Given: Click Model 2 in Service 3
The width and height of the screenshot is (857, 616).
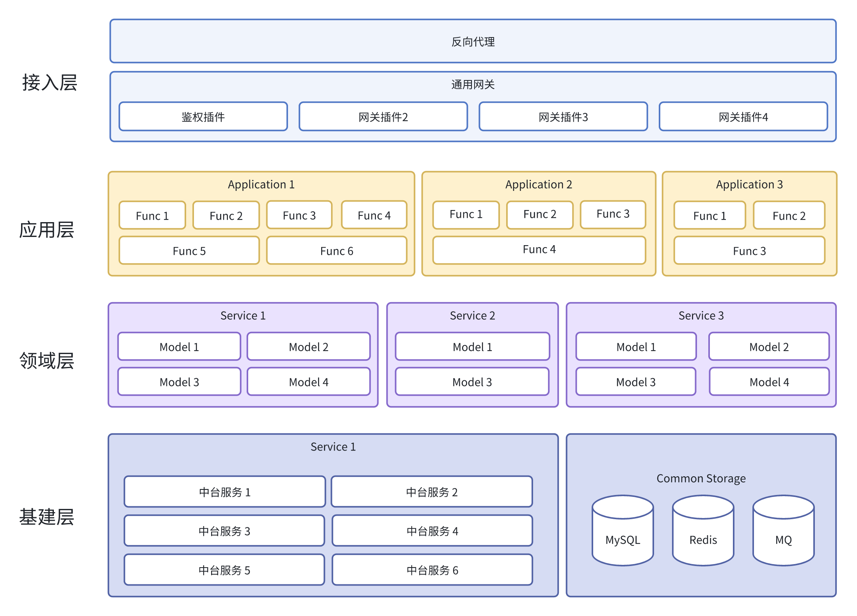Looking at the screenshot, I should (x=769, y=347).
